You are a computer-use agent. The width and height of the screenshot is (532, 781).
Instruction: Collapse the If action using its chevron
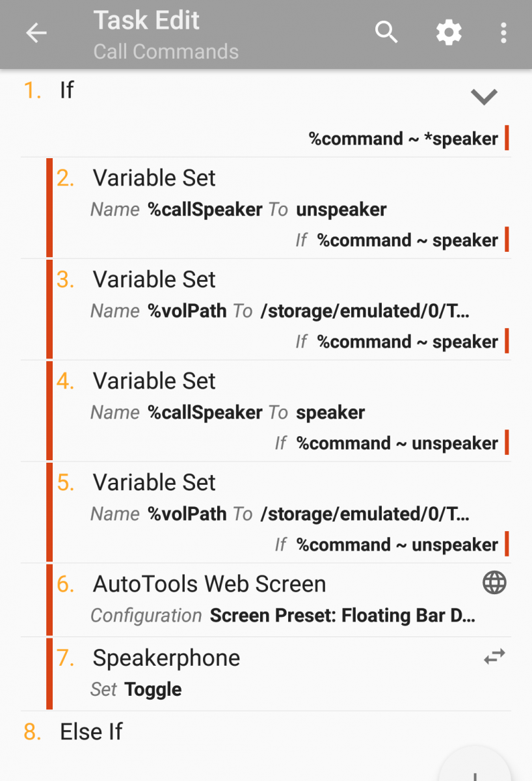pos(484,96)
